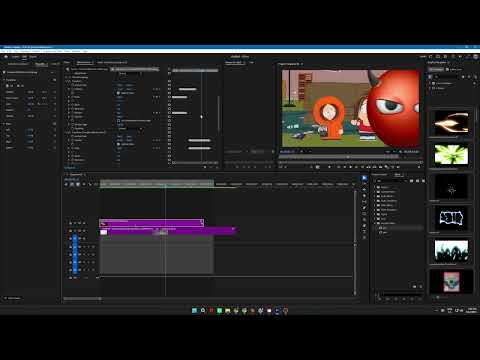Solo the first audio track
The width and height of the screenshot is (480, 360).
89,247
